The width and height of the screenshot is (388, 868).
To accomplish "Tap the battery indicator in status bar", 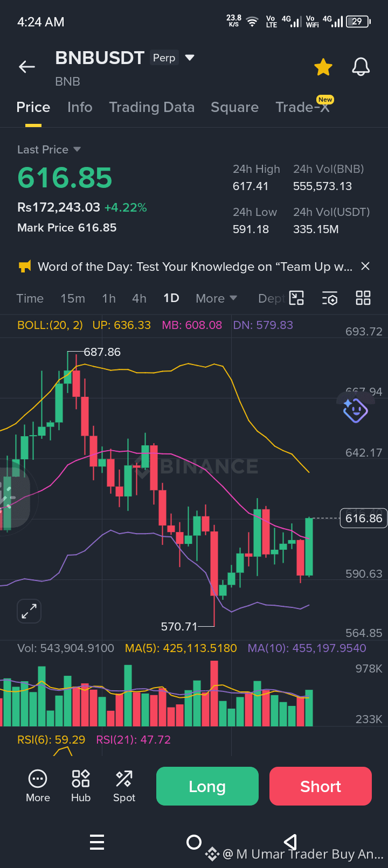I will (358, 22).
